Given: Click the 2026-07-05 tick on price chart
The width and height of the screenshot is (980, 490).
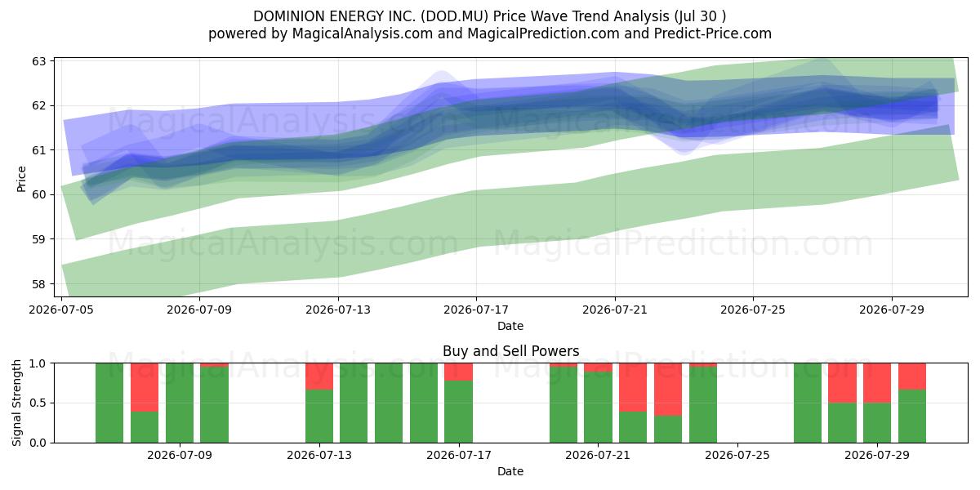Looking at the screenshot, I should 62,310.
